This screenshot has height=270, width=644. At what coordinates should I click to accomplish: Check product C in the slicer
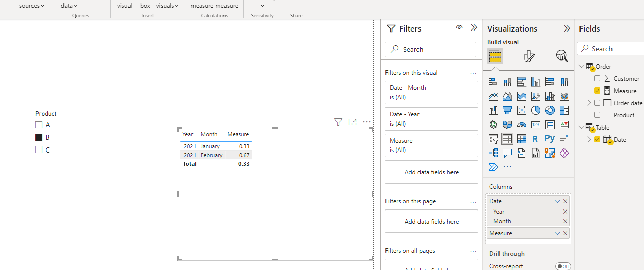39,150
